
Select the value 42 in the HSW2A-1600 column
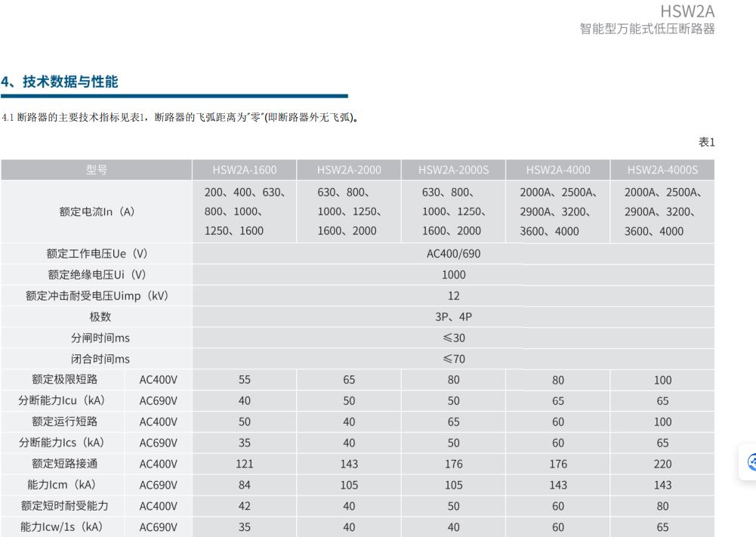click(245, 506)
